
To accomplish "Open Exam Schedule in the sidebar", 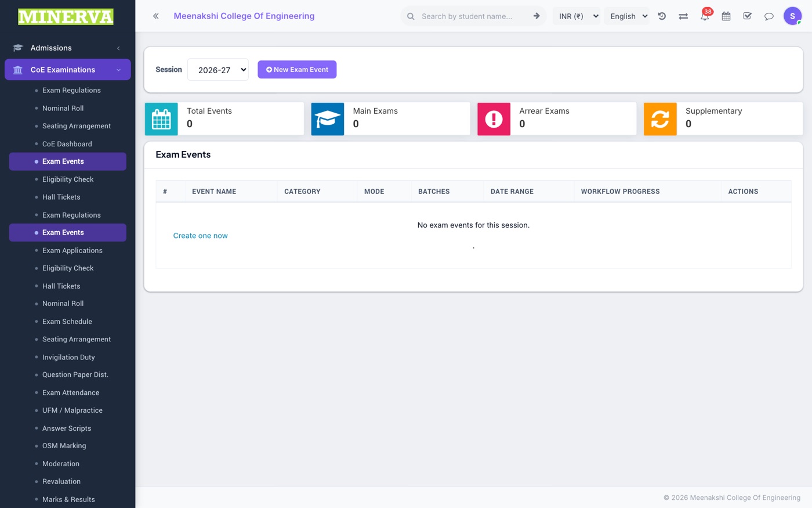I will tap(67, 321).
